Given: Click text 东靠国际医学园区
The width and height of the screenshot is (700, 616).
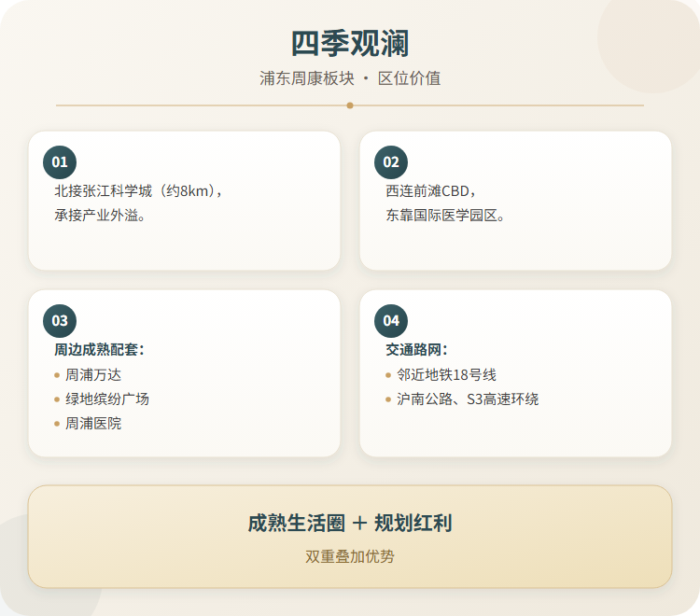Looking at the screenshot, I should pos(441,216).
